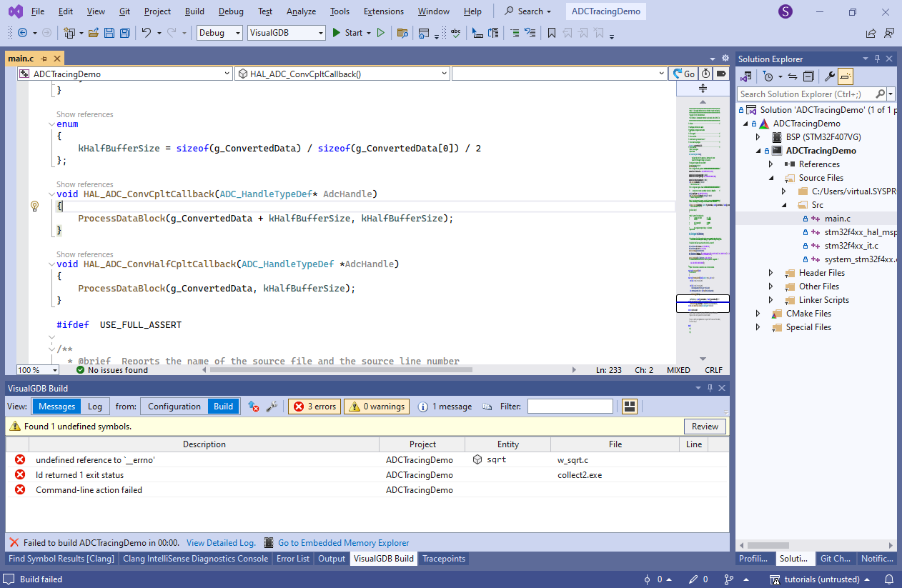Click the Undo arrow icon
The height and width of the screenshot is (588, 902).
pyautogui.click(x=146, y=33)
